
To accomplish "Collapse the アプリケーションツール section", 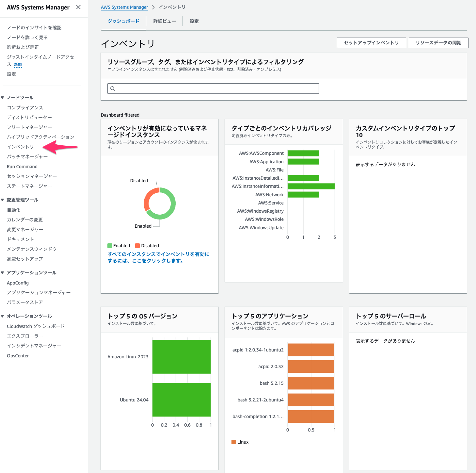I will tap(2, 273).
